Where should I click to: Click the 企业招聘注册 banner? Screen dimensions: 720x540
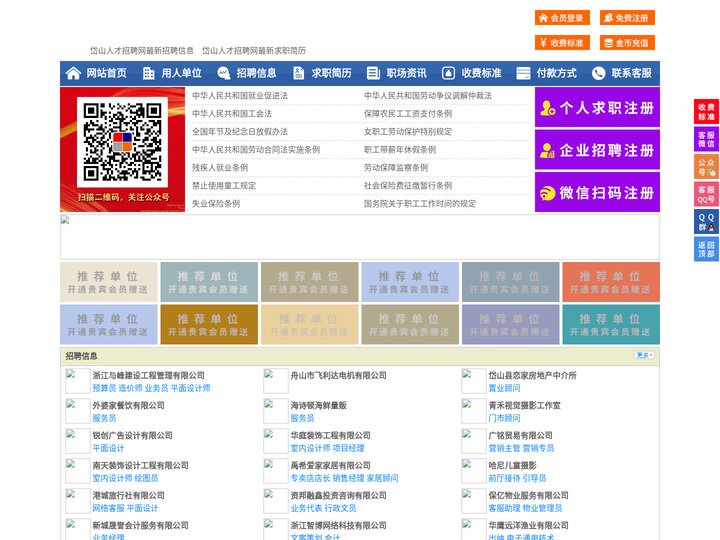pyautogui.click(x=597, y=150)
